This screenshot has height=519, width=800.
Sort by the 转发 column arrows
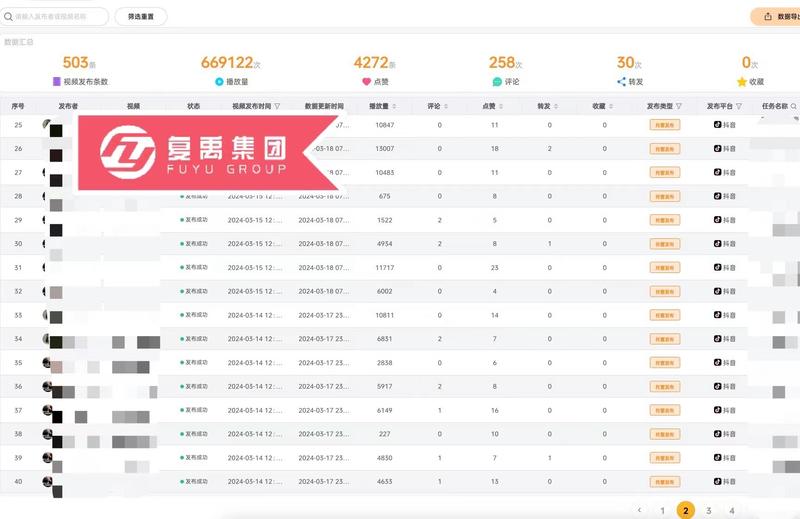click(556, 106)
